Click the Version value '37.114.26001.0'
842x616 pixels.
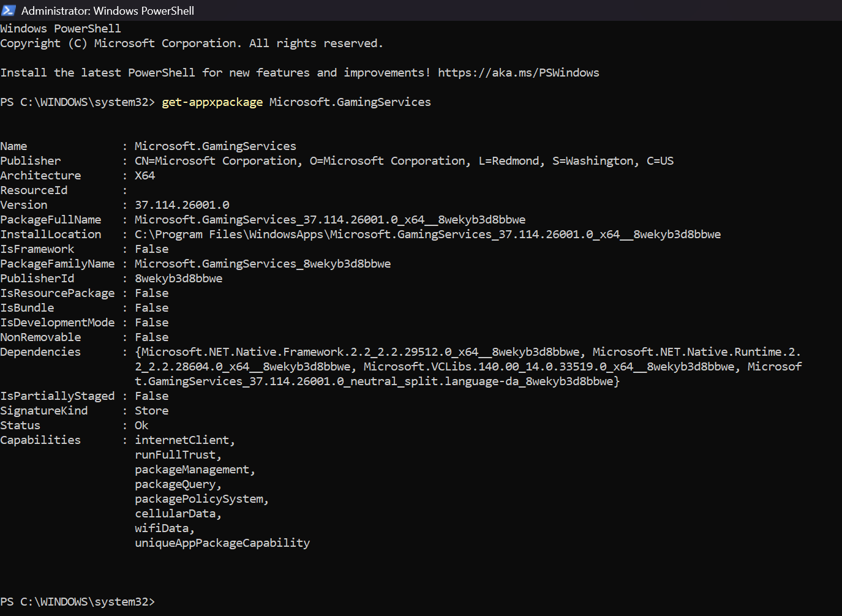point(182,205)
